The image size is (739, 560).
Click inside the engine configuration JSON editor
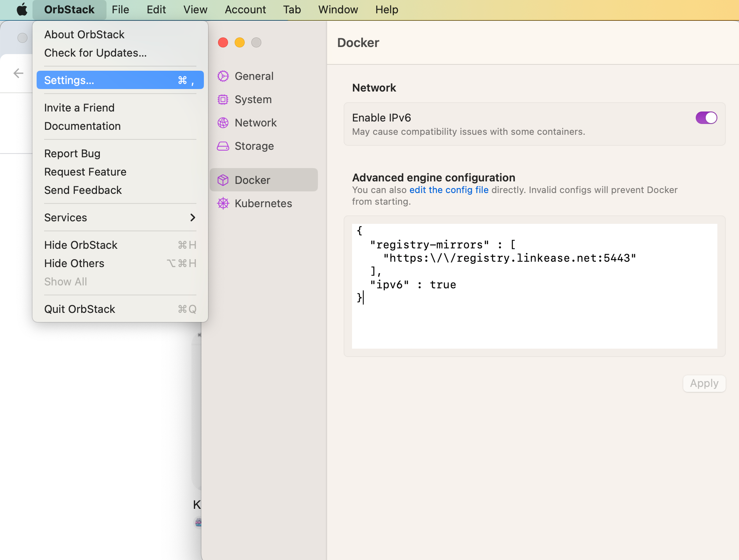534,286
